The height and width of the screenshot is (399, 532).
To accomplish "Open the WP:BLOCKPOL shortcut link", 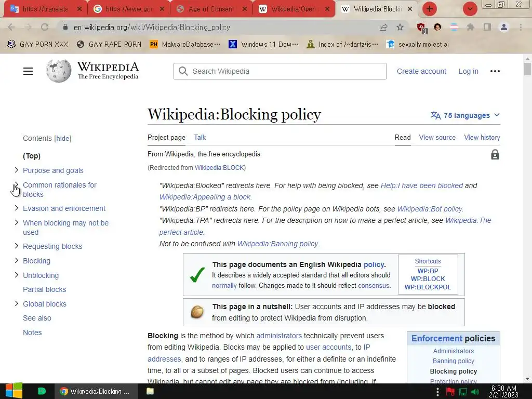I will [428, 287].
